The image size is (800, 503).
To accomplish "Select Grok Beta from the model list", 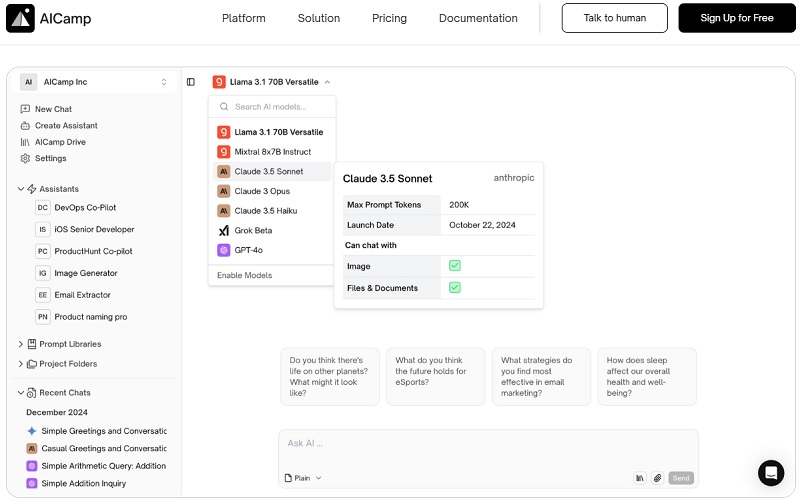I will tap(252, 230).
